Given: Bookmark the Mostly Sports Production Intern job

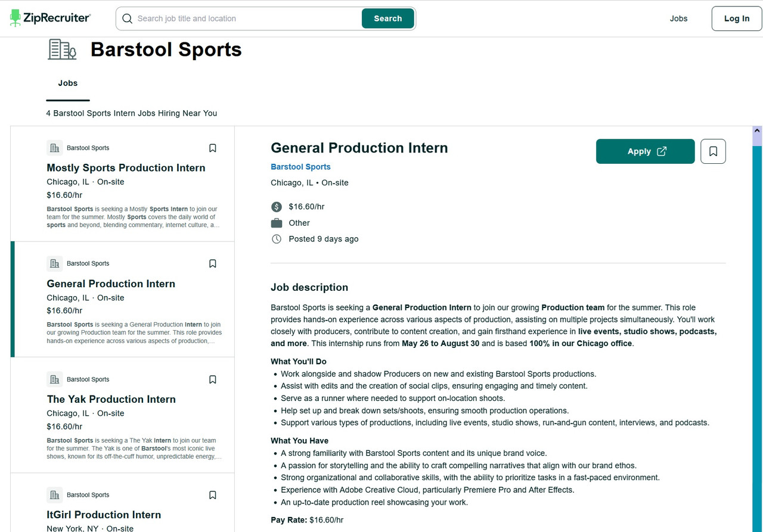Looking at the screenshot, I should tap(213, 148).
